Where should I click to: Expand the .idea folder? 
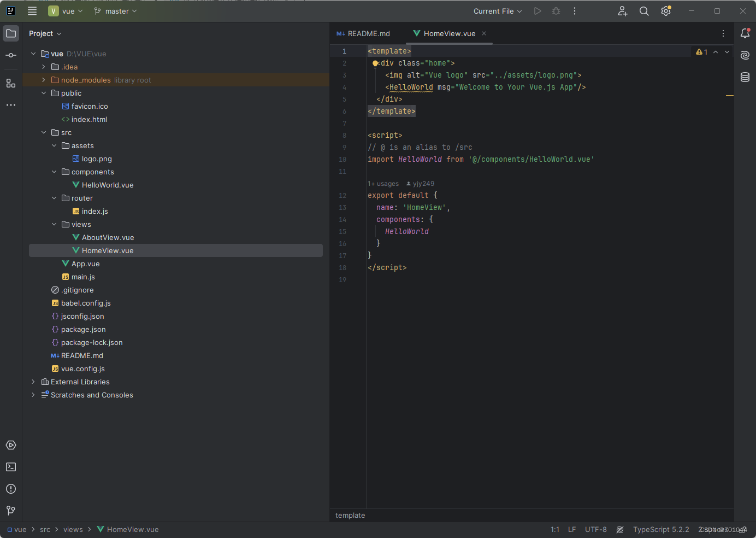pyautogui.click(x=44, y=67)
